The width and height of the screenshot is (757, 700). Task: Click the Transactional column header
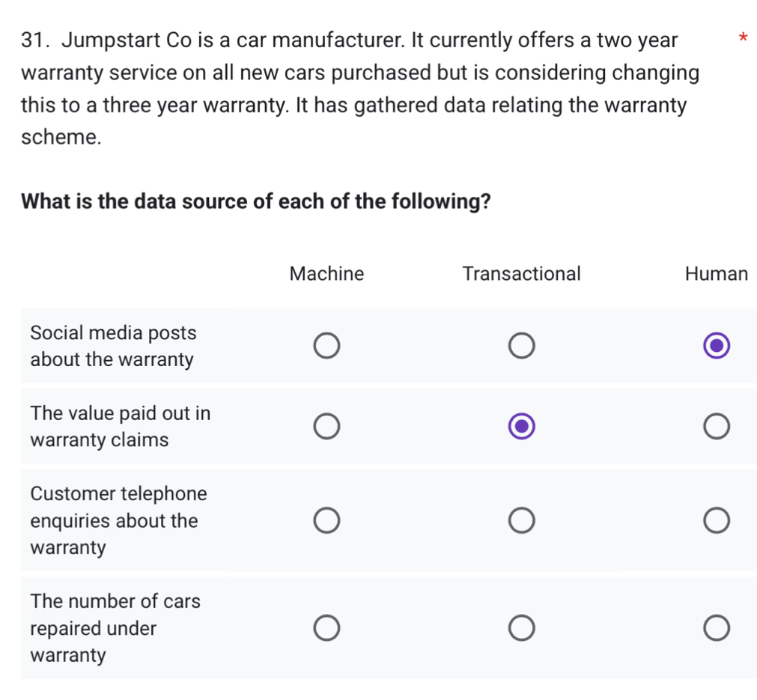(521, 274)
